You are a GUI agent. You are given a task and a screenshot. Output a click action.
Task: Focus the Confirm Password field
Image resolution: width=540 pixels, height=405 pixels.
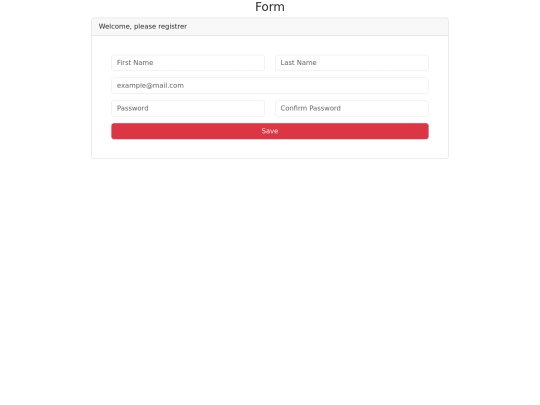click(x=352, y=108)
